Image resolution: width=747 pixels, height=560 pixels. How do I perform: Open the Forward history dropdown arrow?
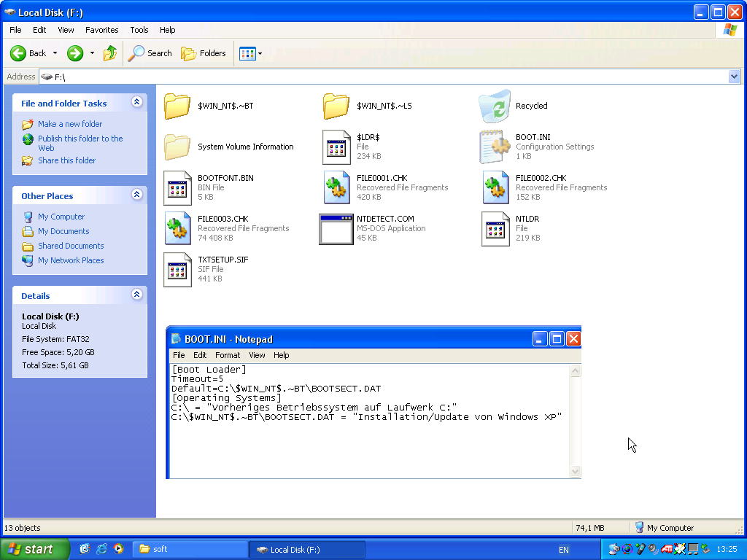click(x=92, y=53)
